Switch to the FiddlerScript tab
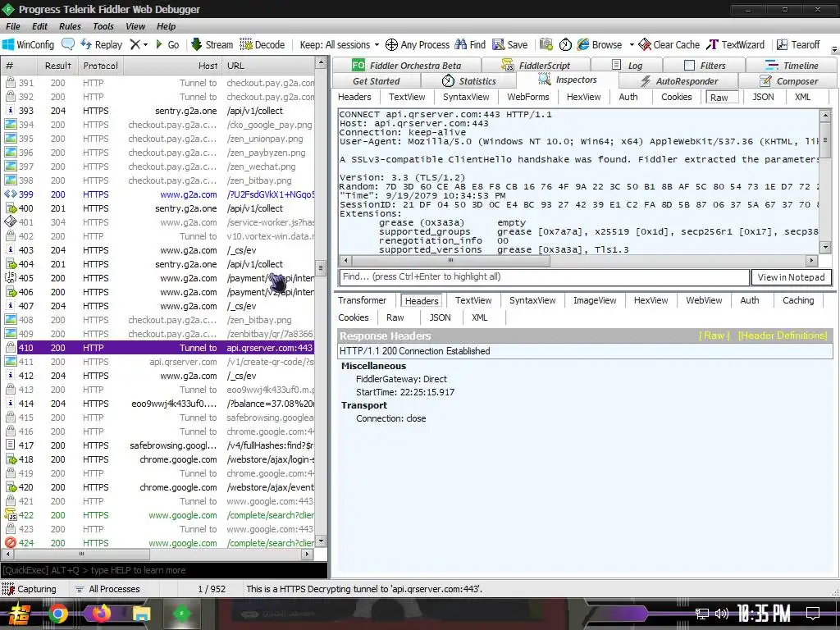This screenshot has height=630, width=840. pos(536,66)
